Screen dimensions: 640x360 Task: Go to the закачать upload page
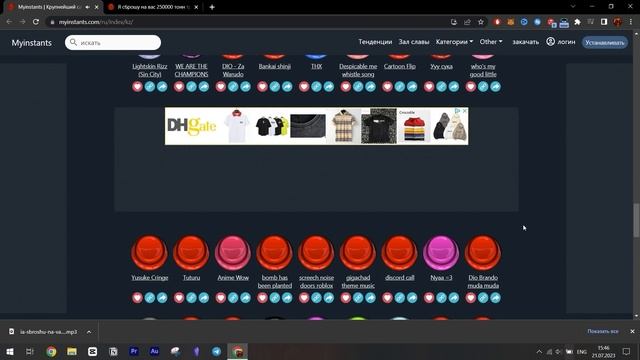(526, 42)
